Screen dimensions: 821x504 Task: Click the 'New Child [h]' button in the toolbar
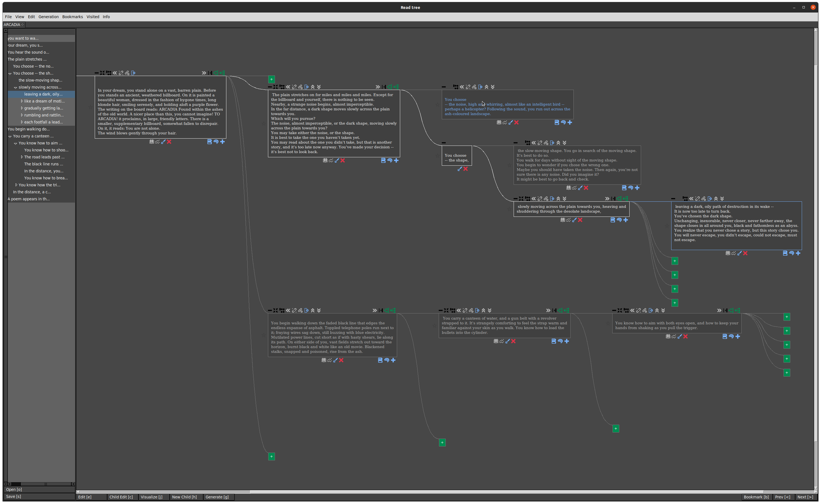(x=184, y=496)
